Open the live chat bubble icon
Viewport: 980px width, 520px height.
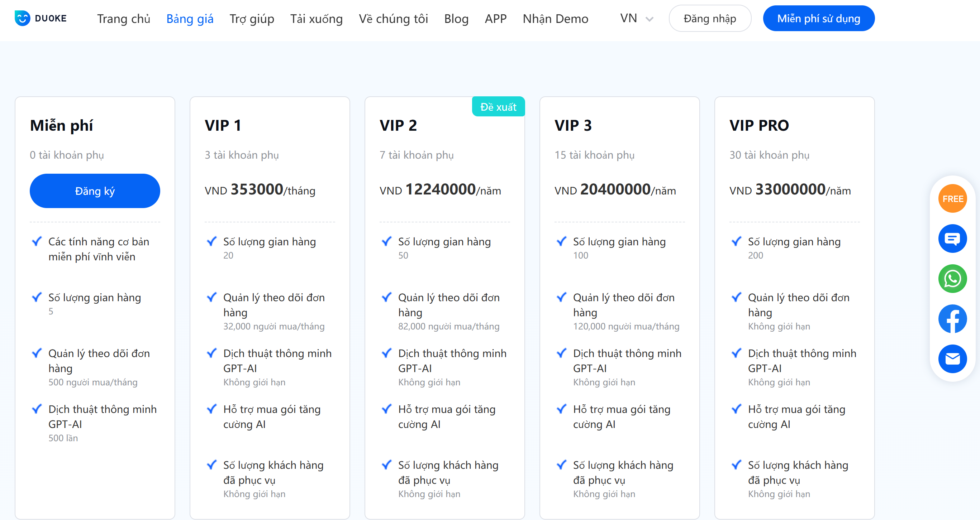point(952,239)
